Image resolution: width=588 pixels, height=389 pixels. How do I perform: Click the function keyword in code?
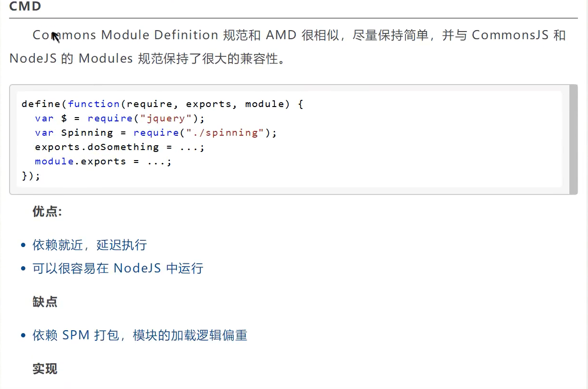pyautogui.click(x=94, y=104)
